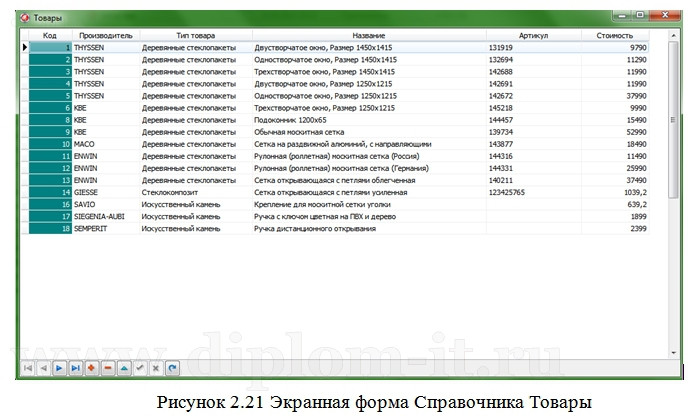
Task: Select article cell 131919
Action: [534, 48]
